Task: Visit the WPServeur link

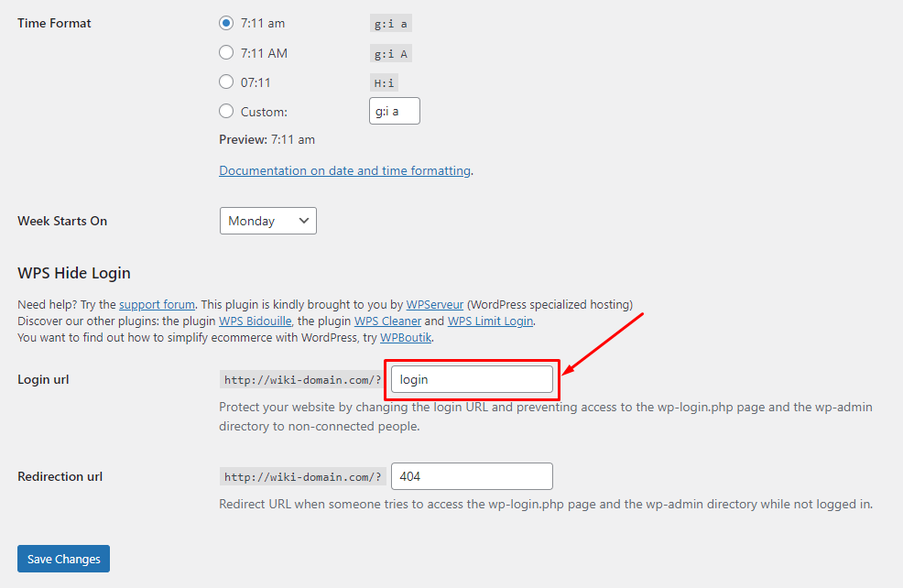Action: coord(435,304)
